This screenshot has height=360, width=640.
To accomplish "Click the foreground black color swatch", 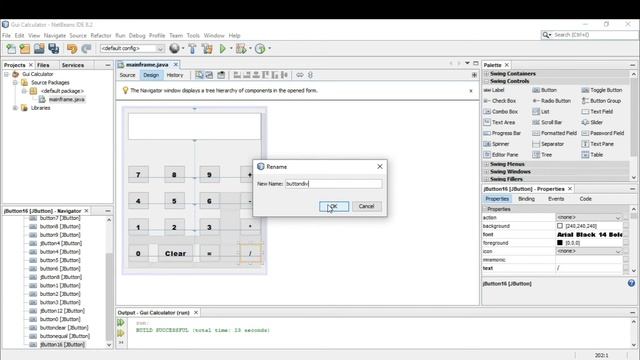I will pyautogui.click(x=560, y=243).
